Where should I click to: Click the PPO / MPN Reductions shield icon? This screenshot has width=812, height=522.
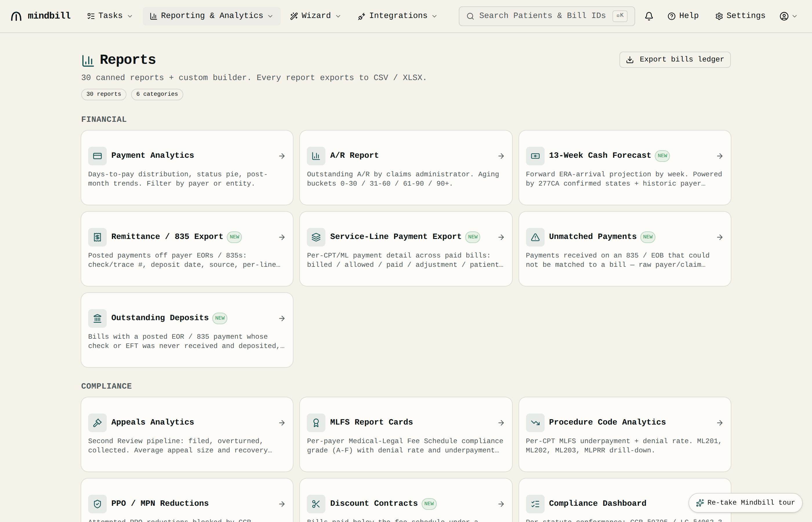coord(97,504)
